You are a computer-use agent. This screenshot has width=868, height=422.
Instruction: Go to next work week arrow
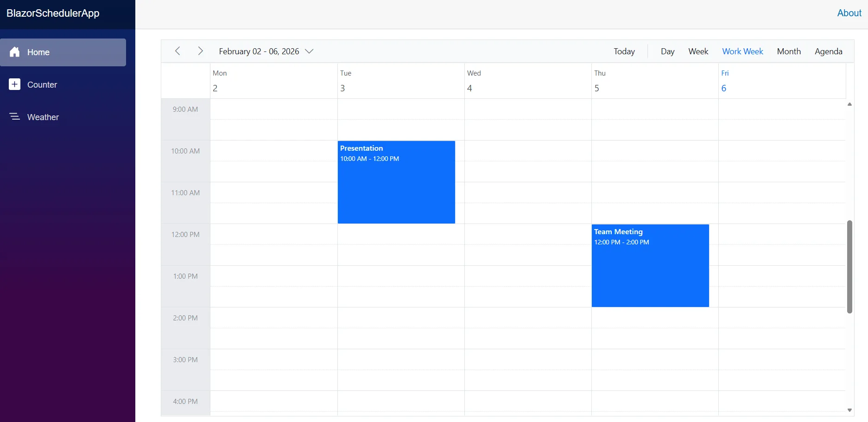(x=200, y=51)
